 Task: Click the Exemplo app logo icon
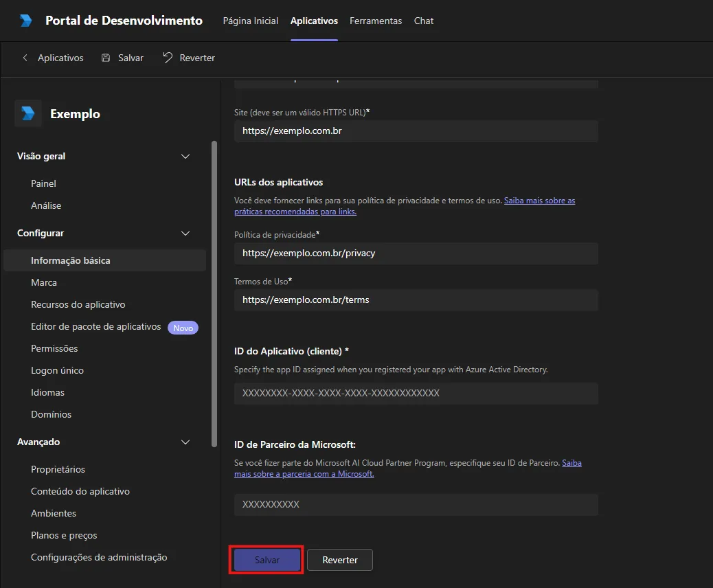[28, 113]
